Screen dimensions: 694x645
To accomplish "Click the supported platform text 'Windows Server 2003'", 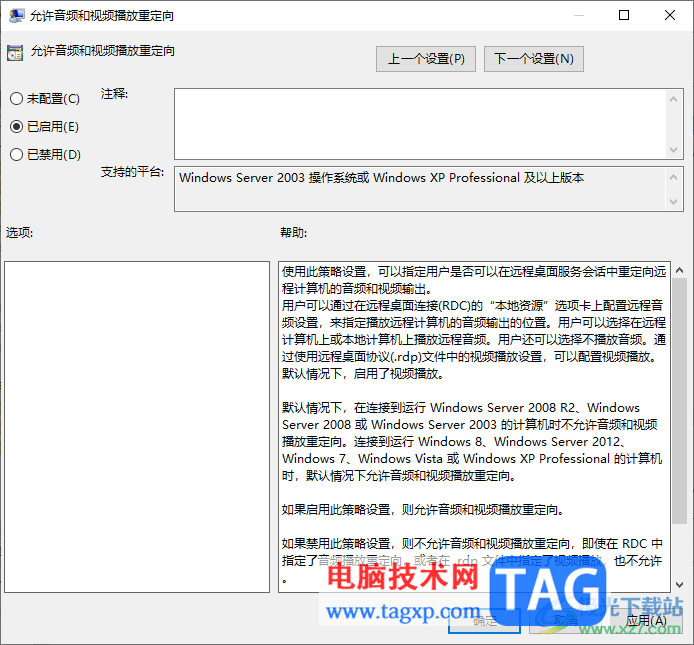I will (242, 178).
